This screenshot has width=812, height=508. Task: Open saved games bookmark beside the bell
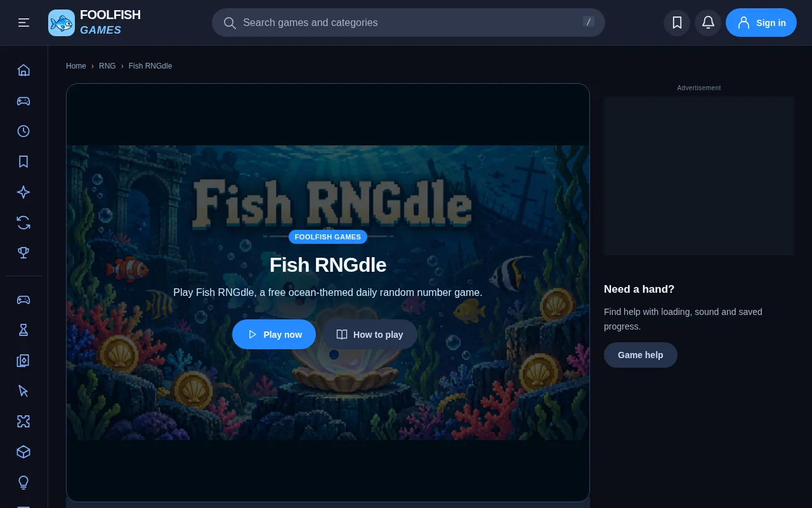[x=677, y=23]
